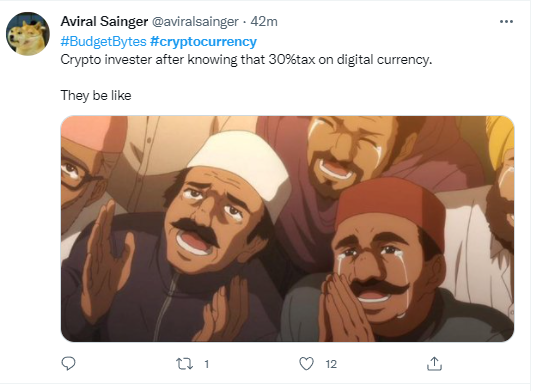Open the @aviralsainger handle

pyautogui.click(x=195, y=21)
